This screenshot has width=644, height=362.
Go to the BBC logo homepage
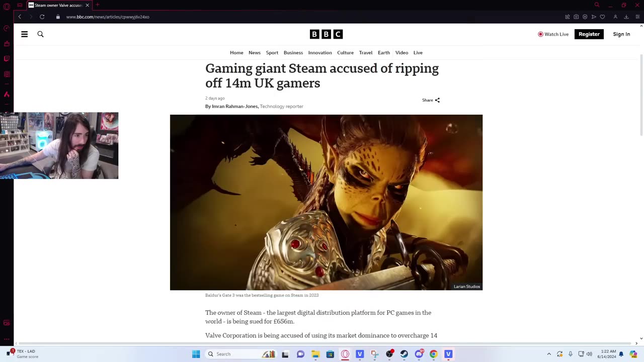[326, 34]
